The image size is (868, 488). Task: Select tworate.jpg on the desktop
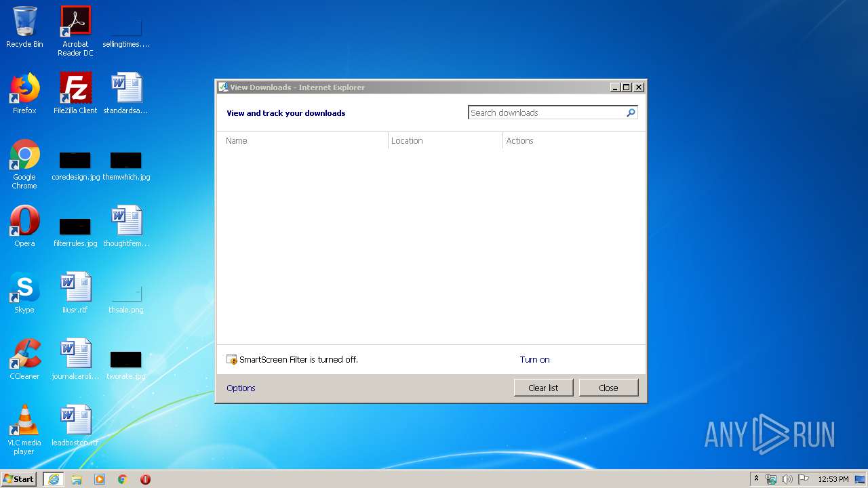click(126, 365)
